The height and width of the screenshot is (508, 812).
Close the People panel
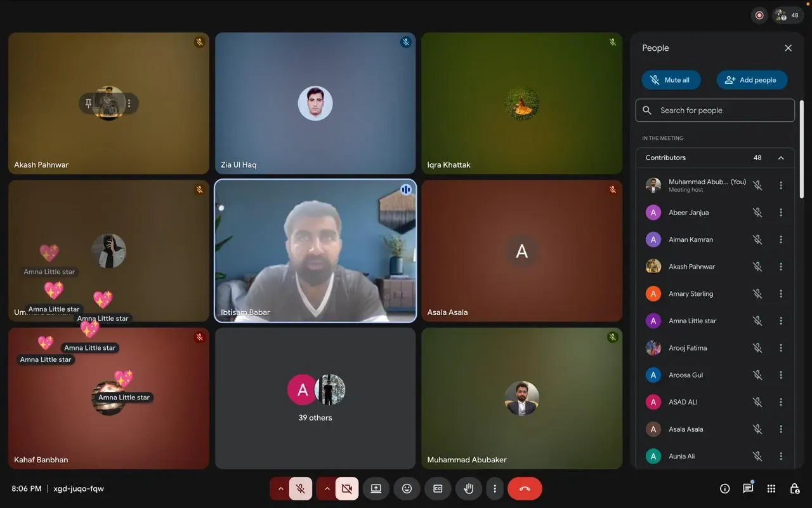(788, 48)
